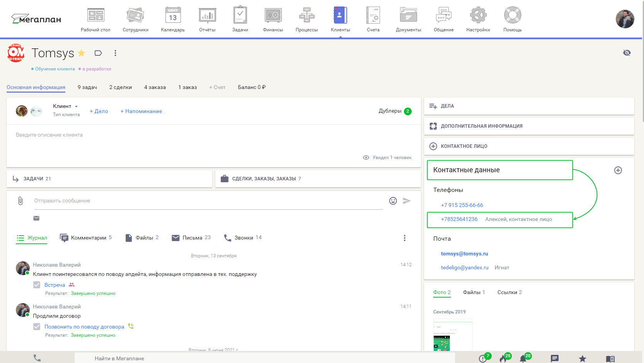
Task: Expand КОНТАКТНОЕ ЛИЦО panel
Action: click(529, 146)
